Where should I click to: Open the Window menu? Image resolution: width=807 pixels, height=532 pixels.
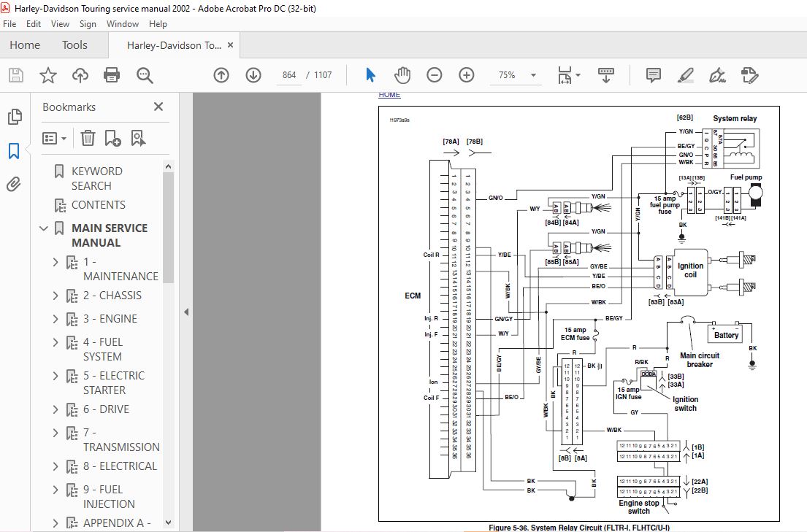[123, 23]
